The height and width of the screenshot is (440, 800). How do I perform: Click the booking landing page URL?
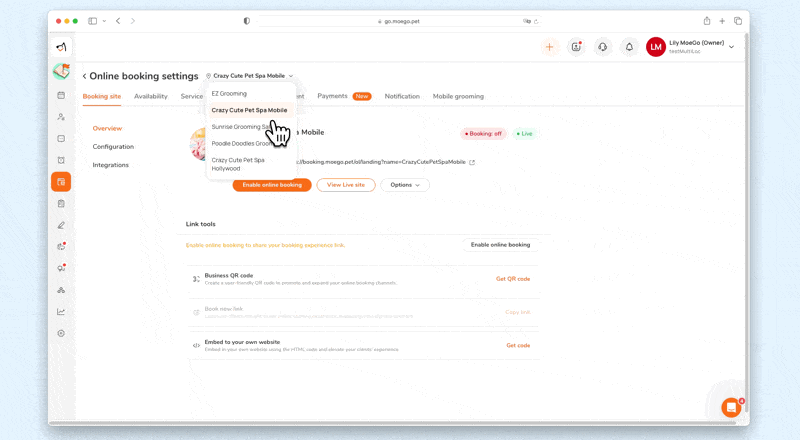coord(381,162)
